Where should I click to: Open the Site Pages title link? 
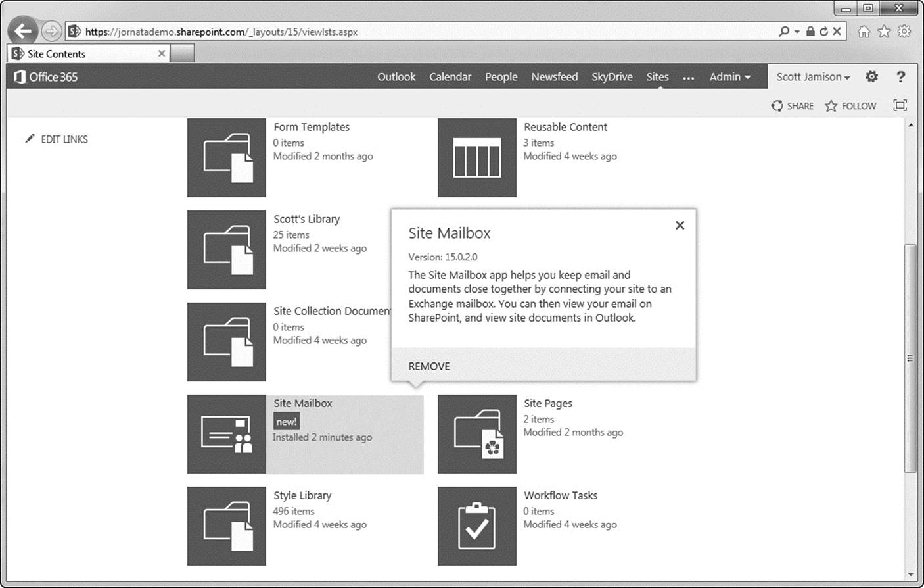click(548, 403)
